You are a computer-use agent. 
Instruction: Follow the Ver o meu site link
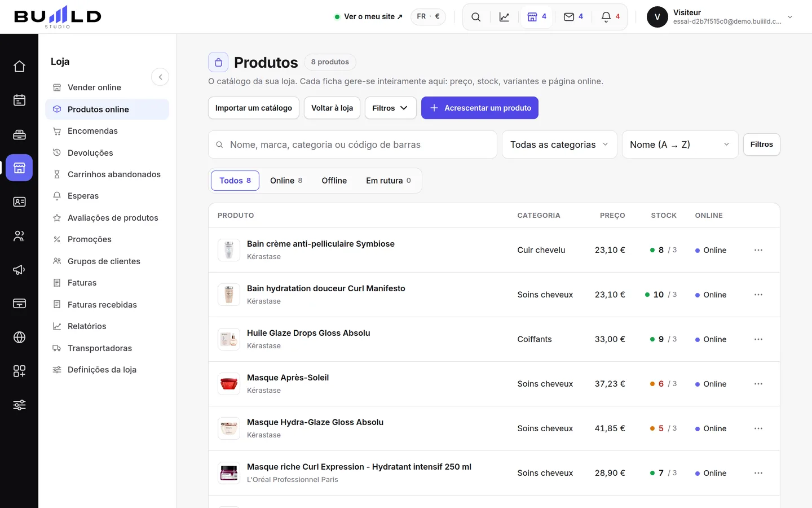click(369, 17)
